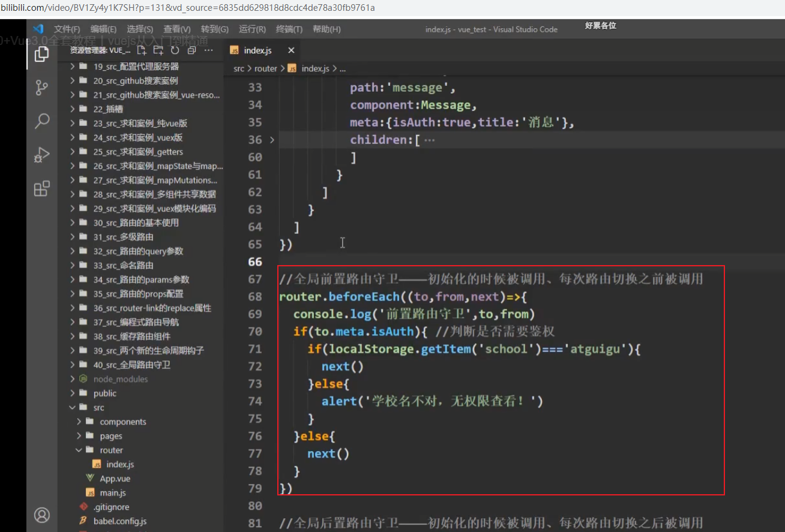Expand the 25_src_求和案例_getters folder
Image resolution: width=785 pixels, height=532 pixels.
point(72,152)
